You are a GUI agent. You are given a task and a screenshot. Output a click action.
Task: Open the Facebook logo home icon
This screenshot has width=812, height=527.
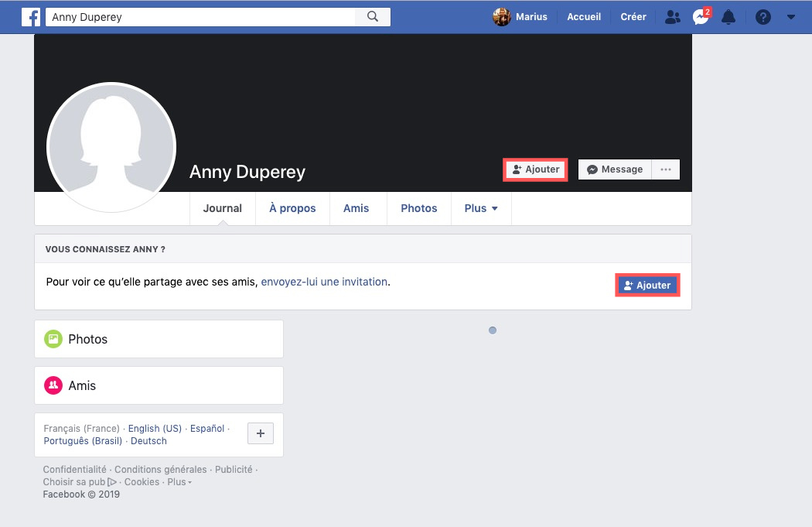(31, 17)
